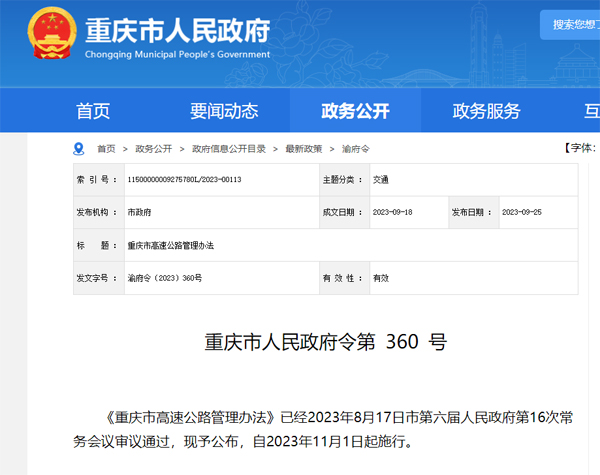Click the document number 渝府令〔2023〕360号
The image size is (600, 475).
click(164, 277)
